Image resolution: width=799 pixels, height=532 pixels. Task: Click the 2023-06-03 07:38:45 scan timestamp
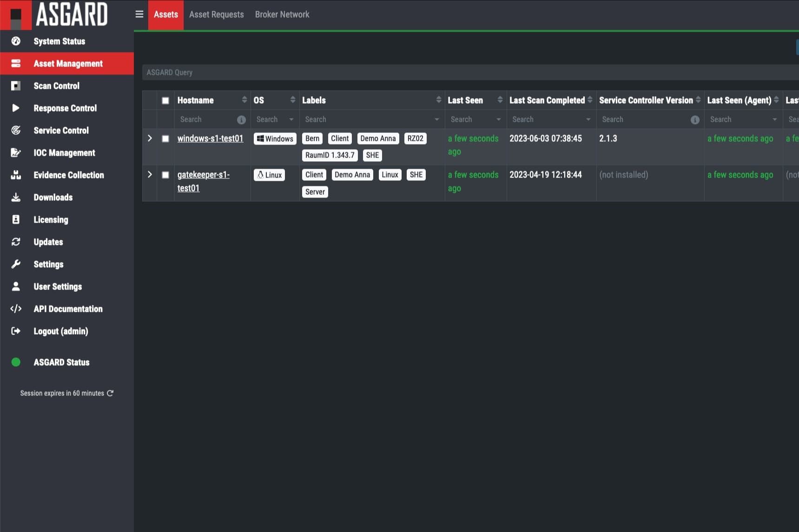(546, 138)
